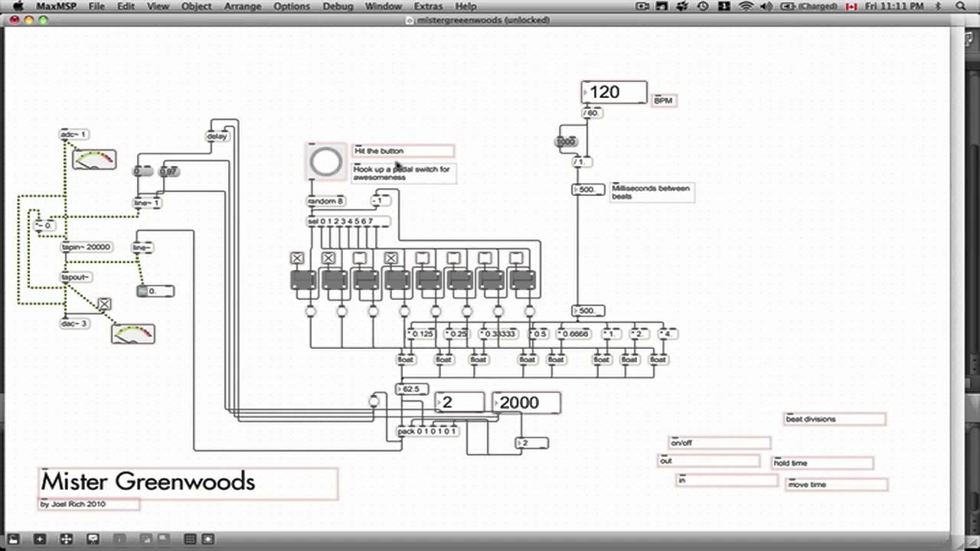Click the sel 0 1 2 3 4 5 6 7 object
This screenshot has width=980, height=551.
[x=348, y=222]
